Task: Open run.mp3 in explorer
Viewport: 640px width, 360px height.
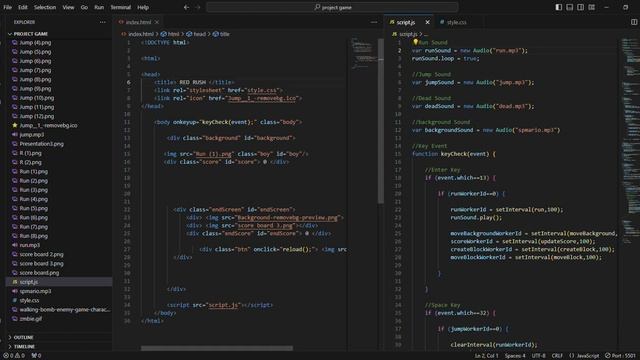Action: (29, 245)
